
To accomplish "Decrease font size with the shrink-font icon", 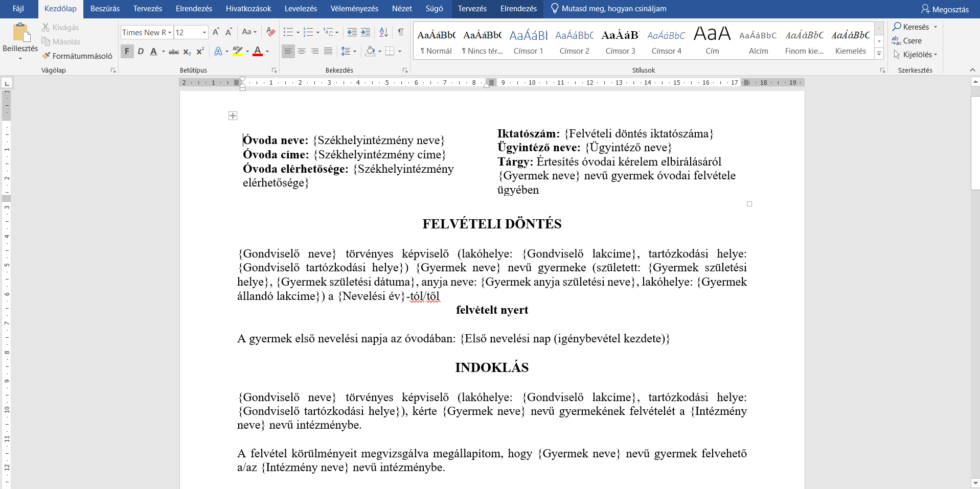I will 229,32.
